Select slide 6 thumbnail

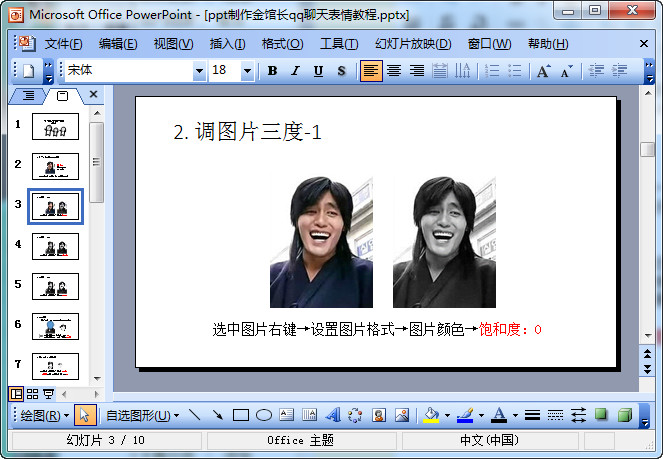click(x=55, y=326)
